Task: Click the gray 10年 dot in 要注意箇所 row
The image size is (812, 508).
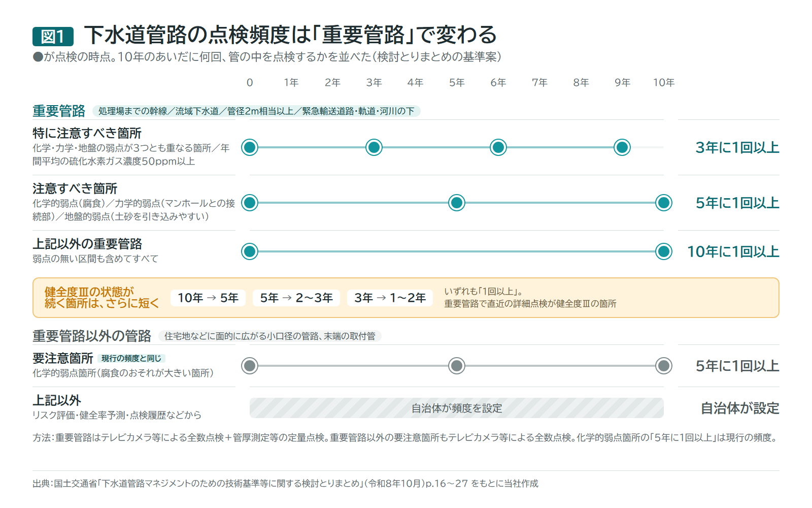Action: (x=664, y=366)
